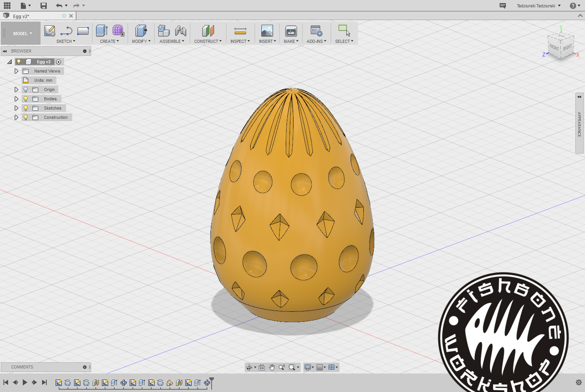
Task: Toggle the Origin folder lightbulb
Action: tap(26, 90)
